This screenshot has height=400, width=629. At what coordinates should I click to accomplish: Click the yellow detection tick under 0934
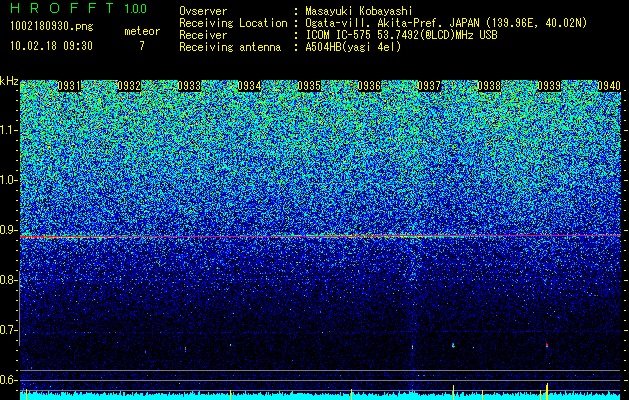[x=231, y=395]
